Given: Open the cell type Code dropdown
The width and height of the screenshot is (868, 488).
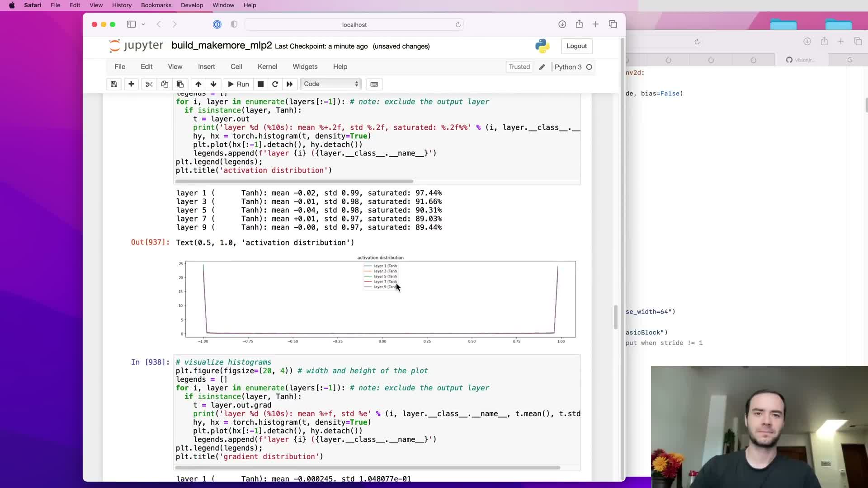Looking at the screenshot, I should coord(331,84).
